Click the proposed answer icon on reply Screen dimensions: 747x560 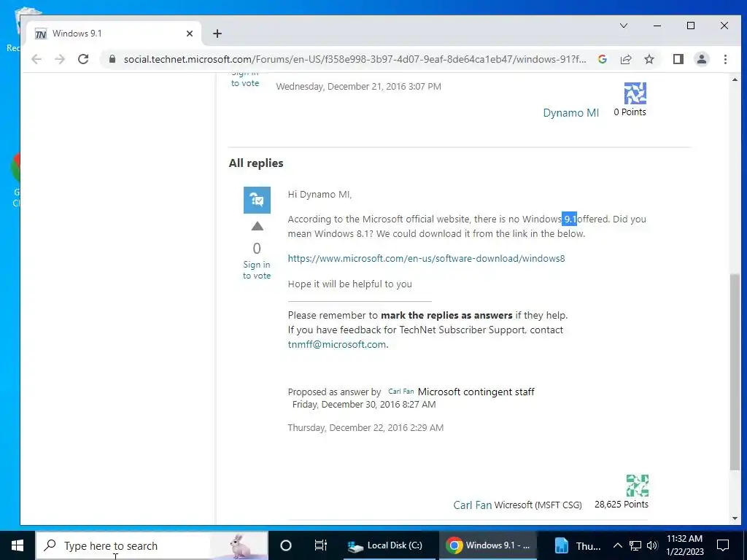pyautogui.click(x=258, y=200)
